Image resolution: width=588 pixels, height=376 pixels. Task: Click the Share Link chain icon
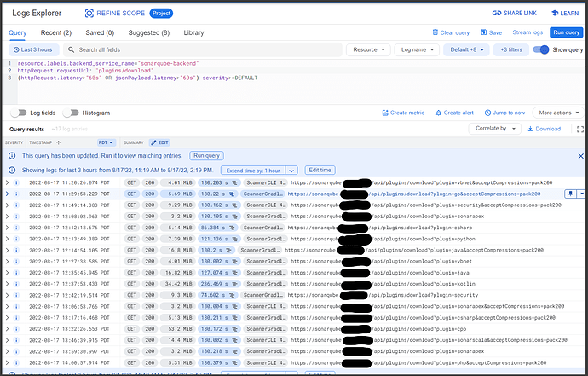coord(497,13)
